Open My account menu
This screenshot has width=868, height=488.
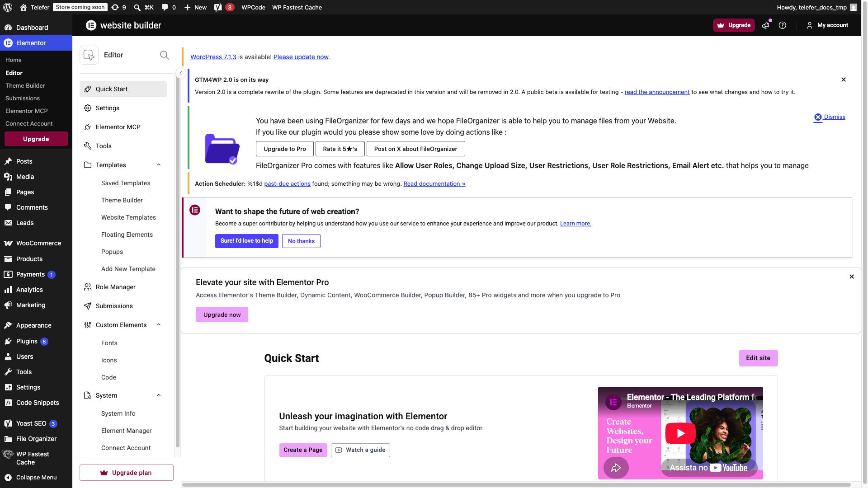point(827,25)
